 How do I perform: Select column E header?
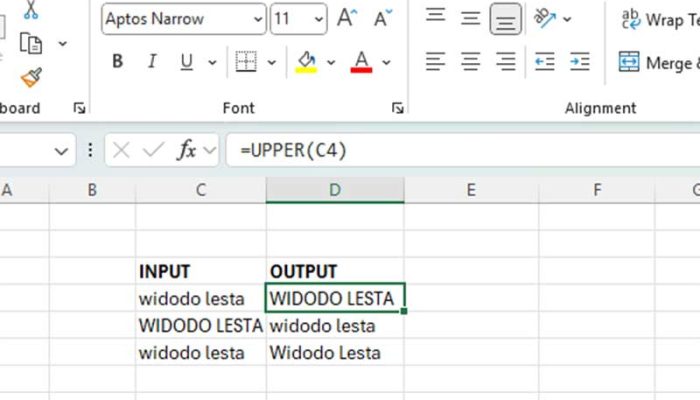[x=471, y=190]
